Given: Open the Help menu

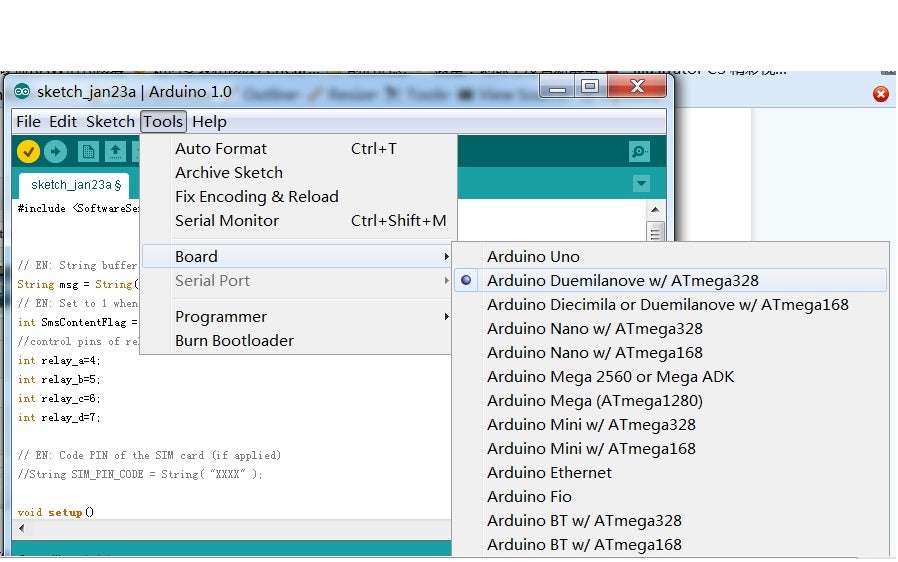Looking at the screenshot, I should [x=209, y=122].
